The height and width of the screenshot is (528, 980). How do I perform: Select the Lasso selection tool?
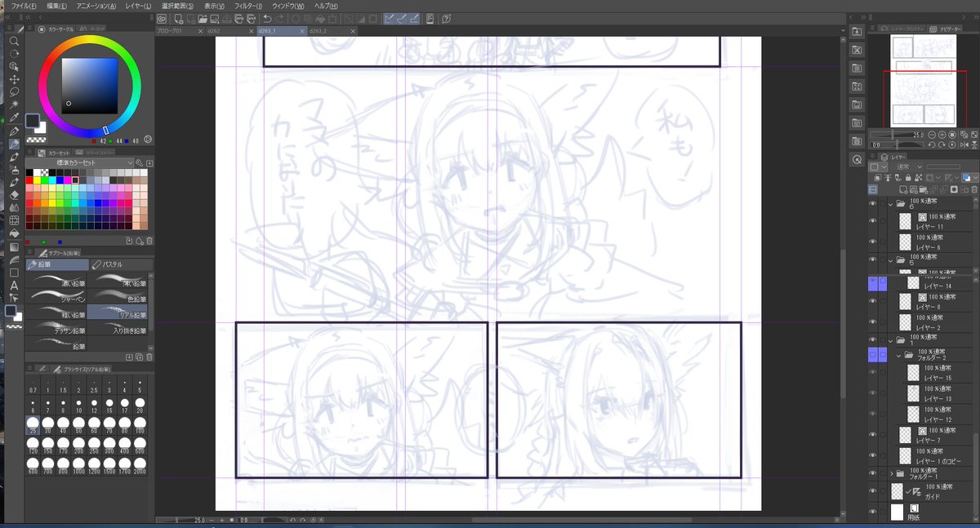pyautogui.click(x=14, y=92)
